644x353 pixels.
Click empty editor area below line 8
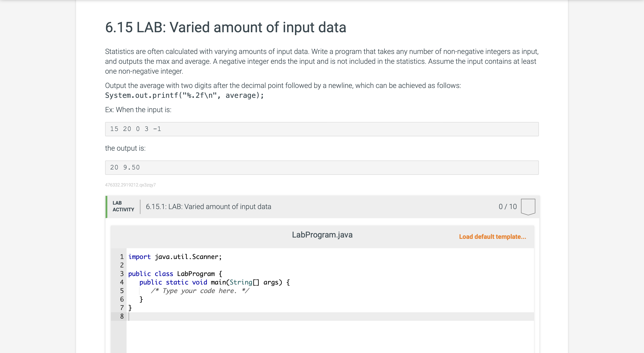[x=330, y=337]
